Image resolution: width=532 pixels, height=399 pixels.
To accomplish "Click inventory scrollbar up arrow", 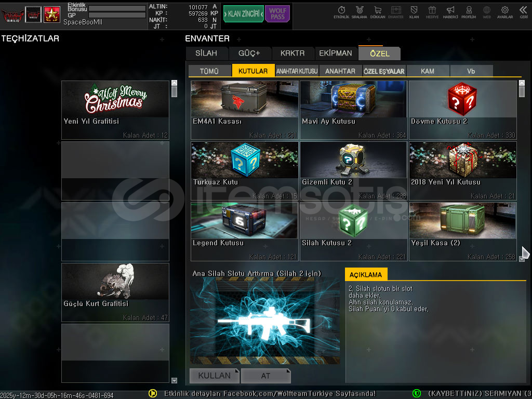I will (x=522, y=83).
